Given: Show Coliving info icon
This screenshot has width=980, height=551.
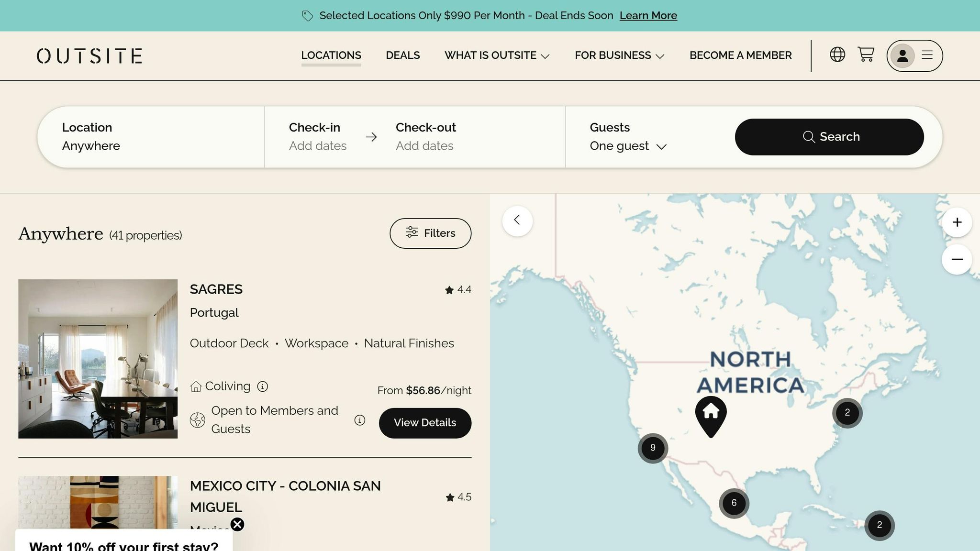Looking at the screenshot, I should pos(263,386).
